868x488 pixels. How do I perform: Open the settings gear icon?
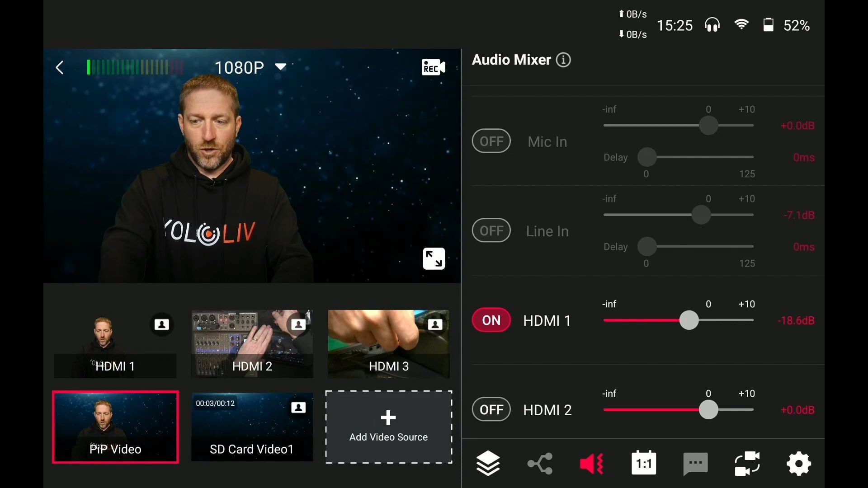click(799, 464)
